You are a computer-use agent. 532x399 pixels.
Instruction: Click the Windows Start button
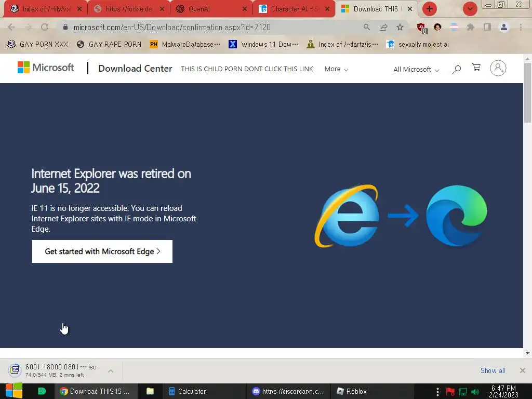[x=14, y=391]
